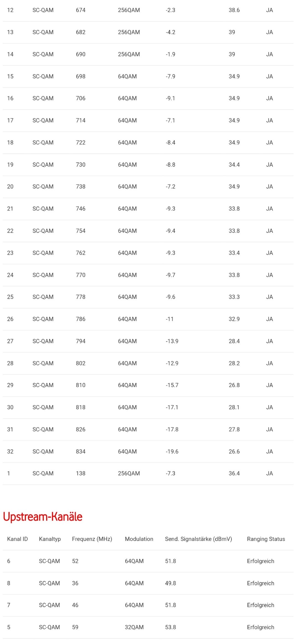This screenshot has width=299, height=644.
Task: Click the Send. Signalstärke (dBmV) header
Action: [198, 539]
